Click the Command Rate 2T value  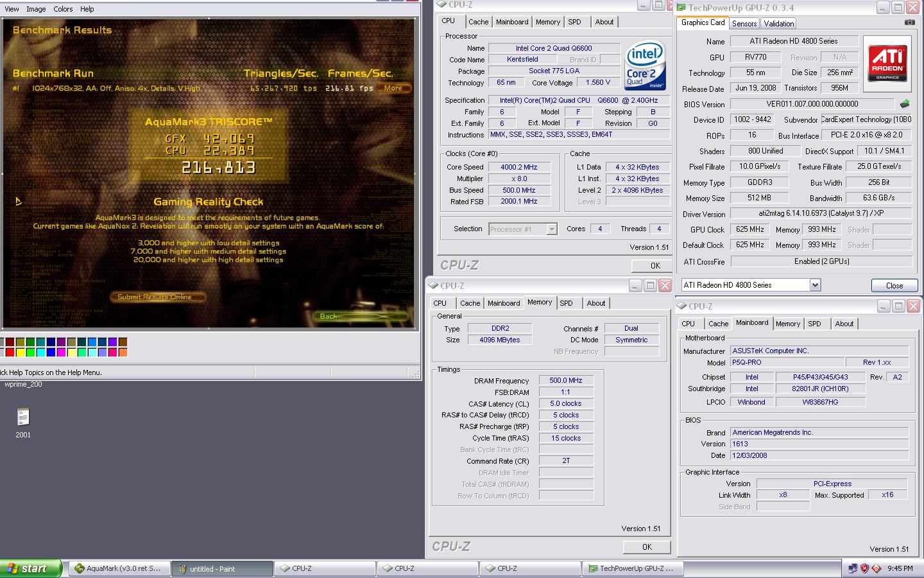click(x=566, y=460)
